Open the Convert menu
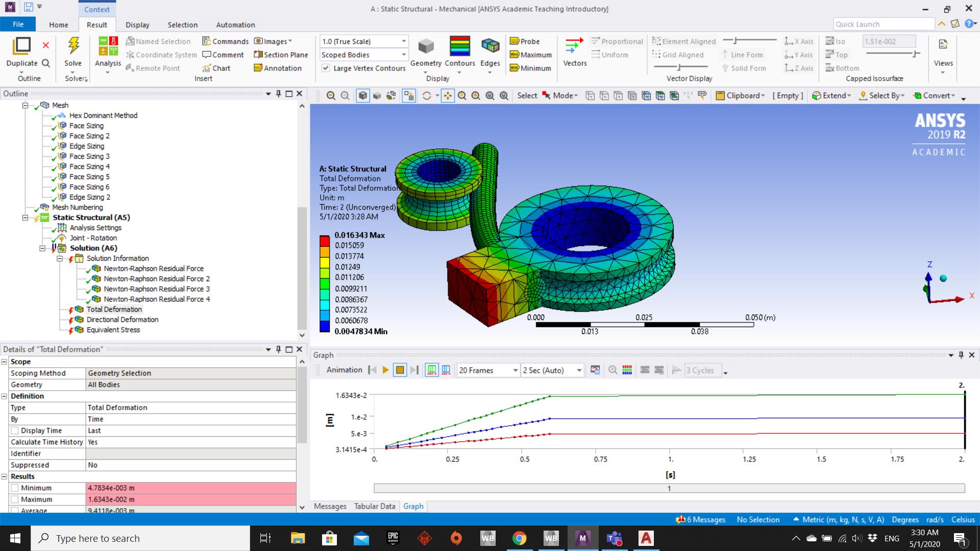 (x=934, y=95)
